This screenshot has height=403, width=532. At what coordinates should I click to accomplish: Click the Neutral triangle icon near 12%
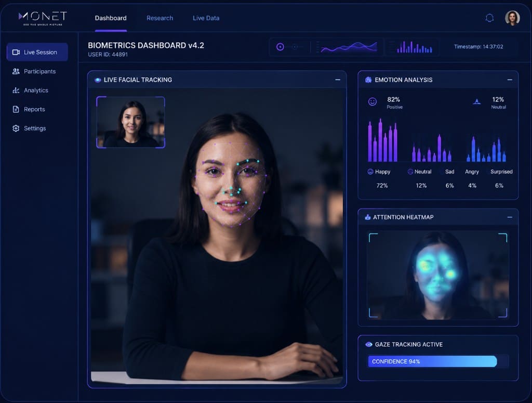point(477,101)
